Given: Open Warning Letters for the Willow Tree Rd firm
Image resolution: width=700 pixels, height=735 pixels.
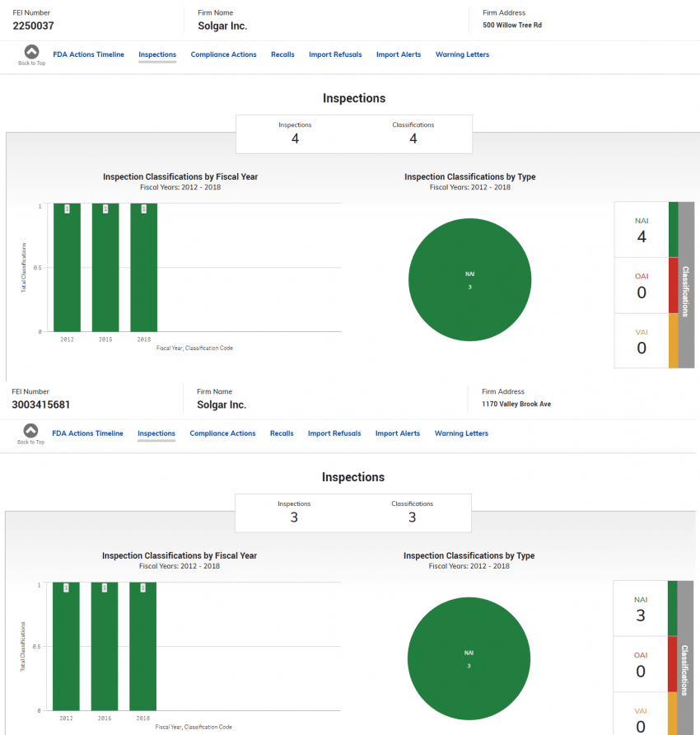Looking at the screenshot, I should (463, 54).
